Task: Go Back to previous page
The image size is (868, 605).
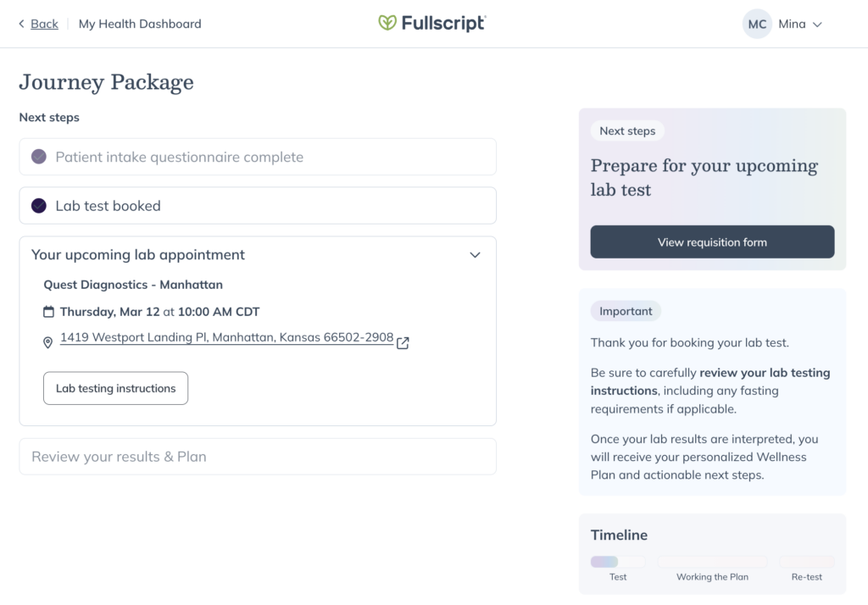Action: click(x=44, y=24)
